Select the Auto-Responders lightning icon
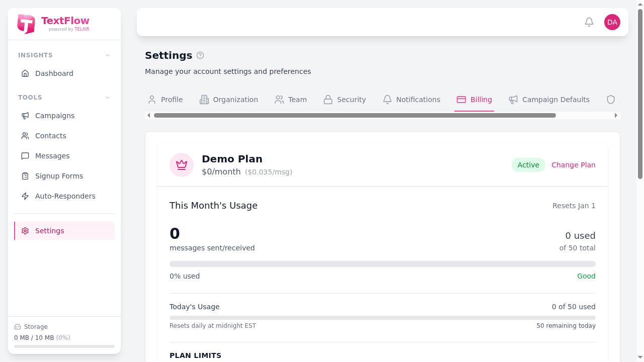The height and width of the screenshot is (362, 644). click(25, 196)
